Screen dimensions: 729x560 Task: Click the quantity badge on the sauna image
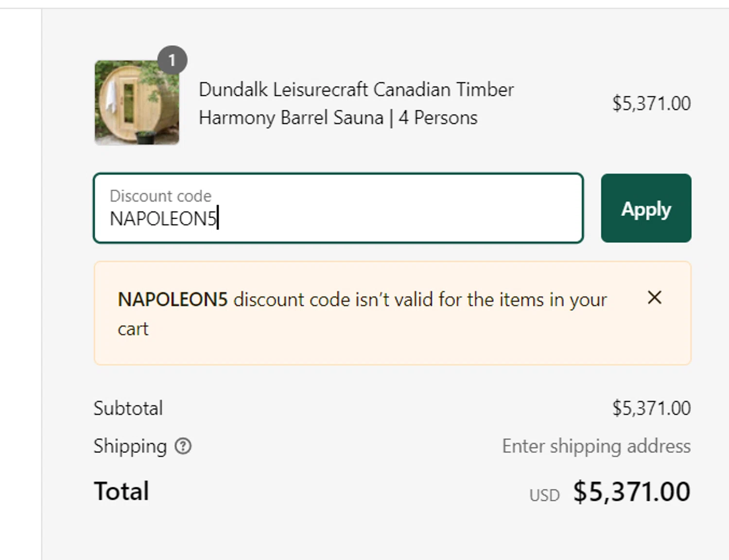172,60
